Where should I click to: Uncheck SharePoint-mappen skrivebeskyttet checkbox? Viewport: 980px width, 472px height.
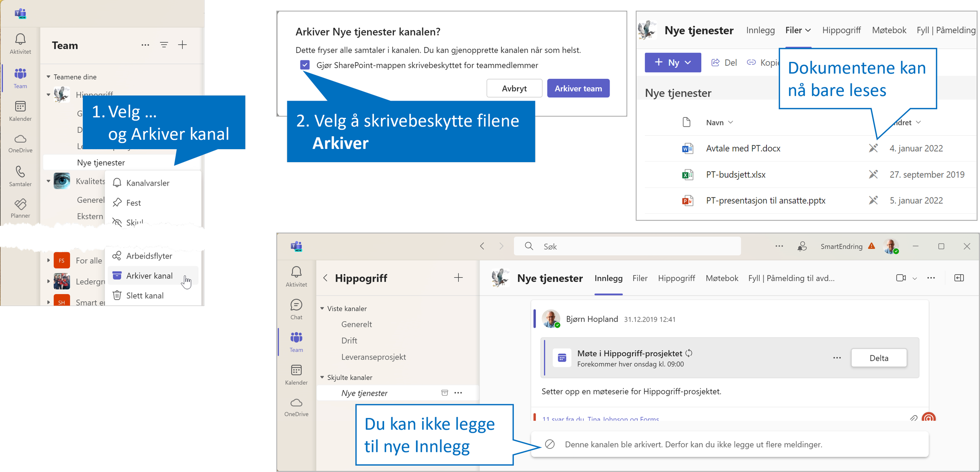pos(305,65)
